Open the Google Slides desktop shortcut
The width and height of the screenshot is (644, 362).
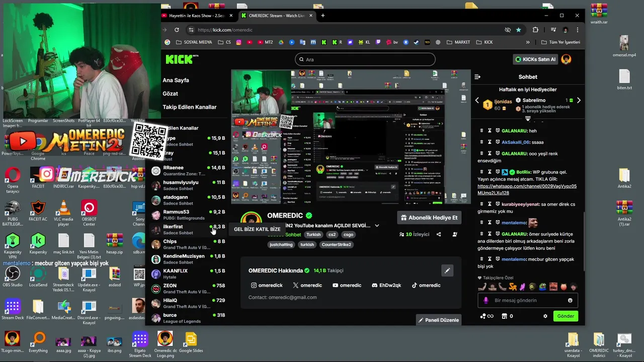(191, 342)
